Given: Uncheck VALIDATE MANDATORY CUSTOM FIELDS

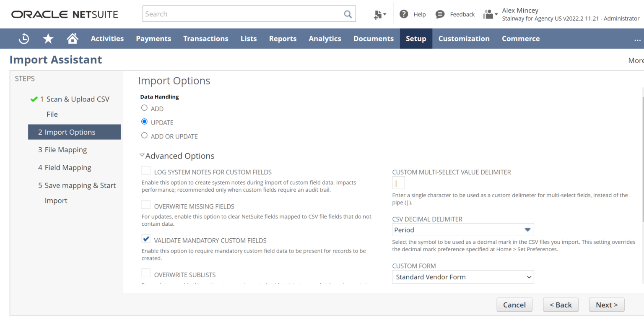Looking at the screenshot, I should [x=145, y=238].
